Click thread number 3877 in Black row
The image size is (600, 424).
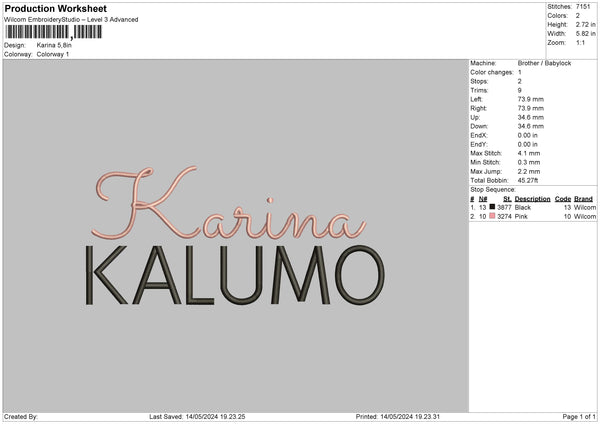coord(504,207)
